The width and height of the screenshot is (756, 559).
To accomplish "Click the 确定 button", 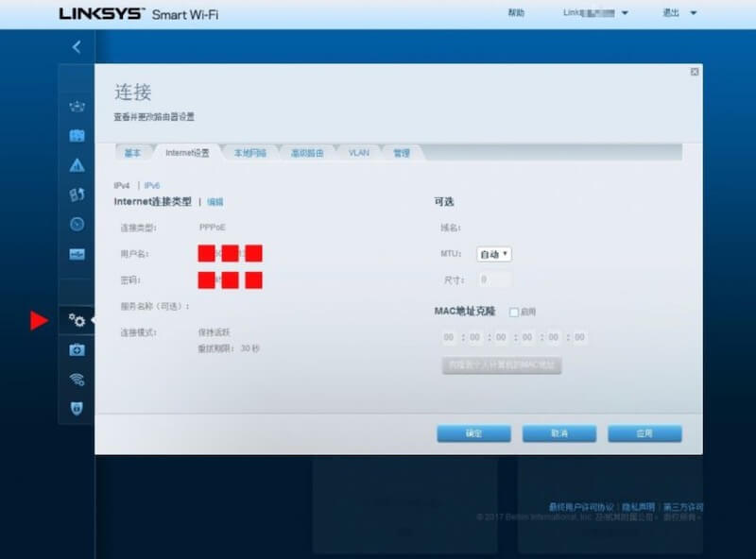I will (474, 433).
